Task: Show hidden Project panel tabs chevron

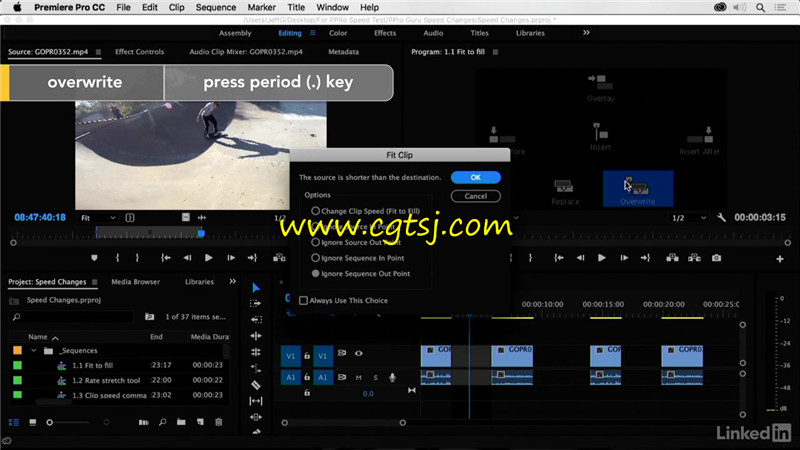Action: point(233,282)
